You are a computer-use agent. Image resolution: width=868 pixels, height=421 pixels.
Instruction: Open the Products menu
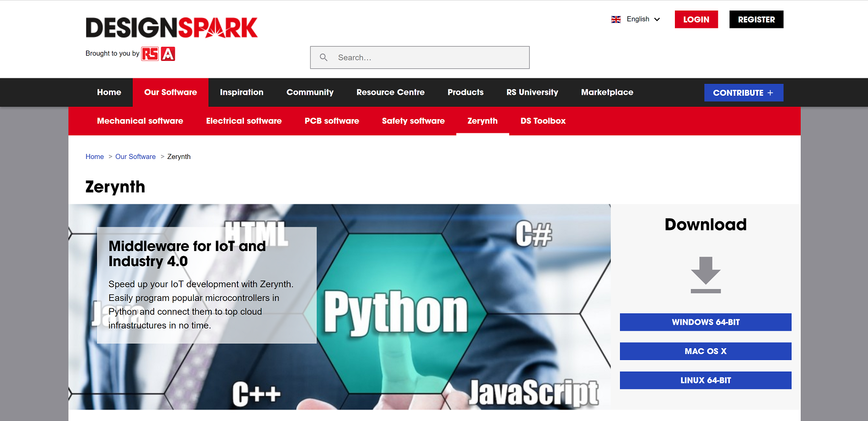coord(465,92)
